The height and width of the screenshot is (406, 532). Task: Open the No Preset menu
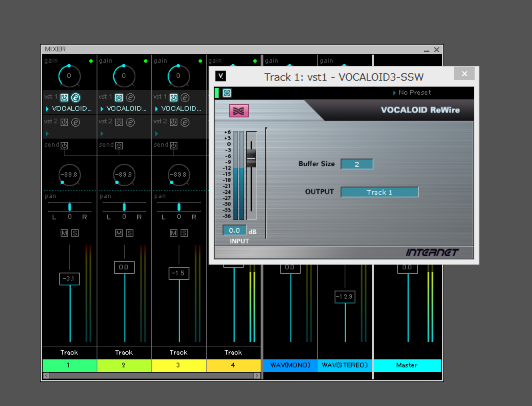click(412, 93)
